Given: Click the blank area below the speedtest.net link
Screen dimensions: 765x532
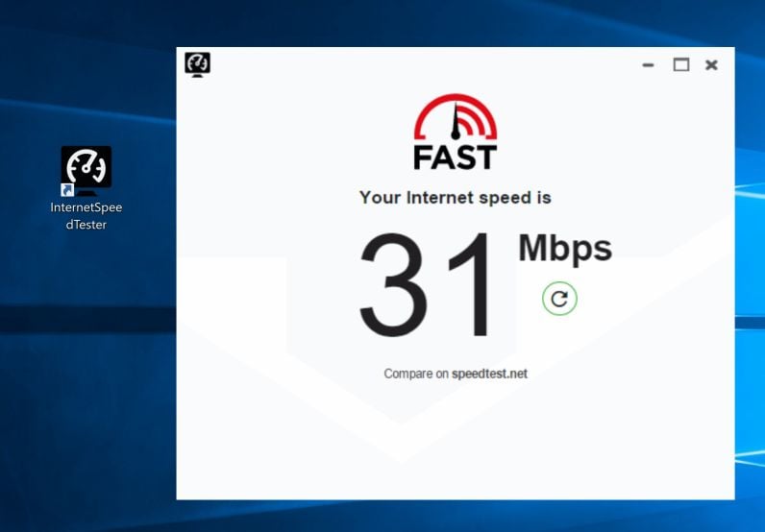Looking at the screenshot, I should (456, 439).
